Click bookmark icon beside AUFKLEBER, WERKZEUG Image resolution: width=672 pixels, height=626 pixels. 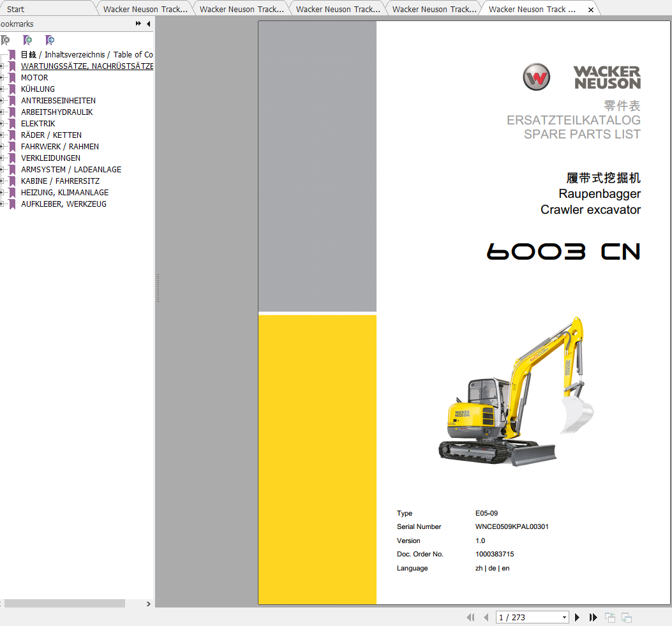(12, 204)
